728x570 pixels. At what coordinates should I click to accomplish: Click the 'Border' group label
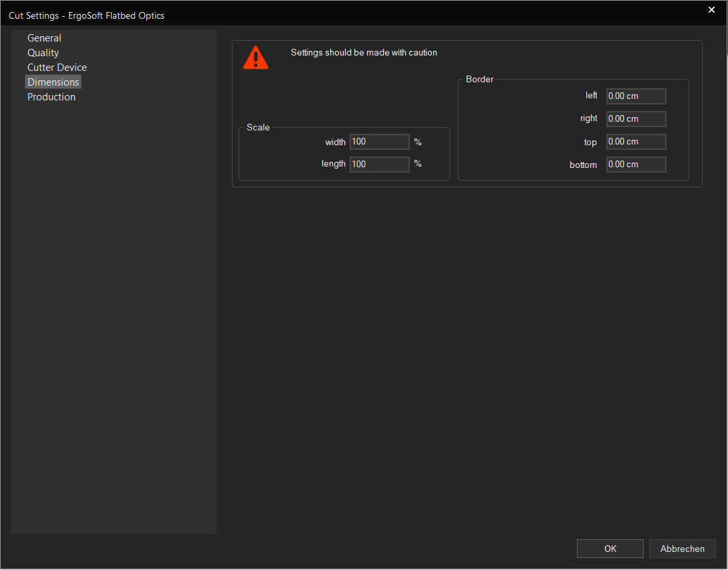[x=479, y=80]
